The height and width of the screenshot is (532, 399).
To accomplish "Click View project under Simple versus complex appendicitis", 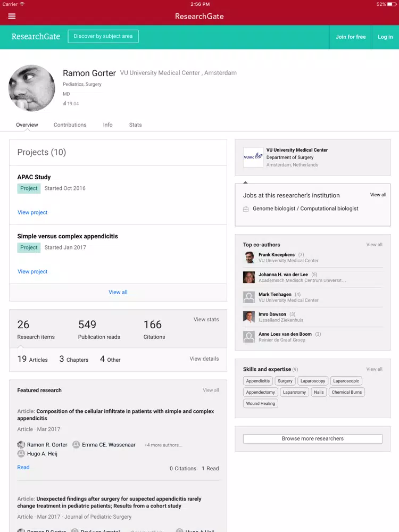I will 32,271.
